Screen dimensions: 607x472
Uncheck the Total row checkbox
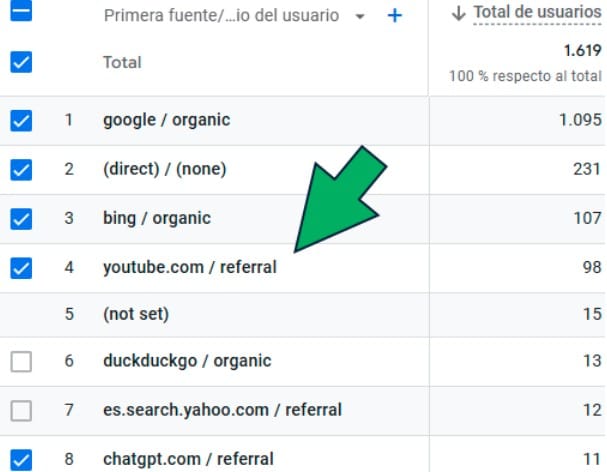(x=21, y=62)
